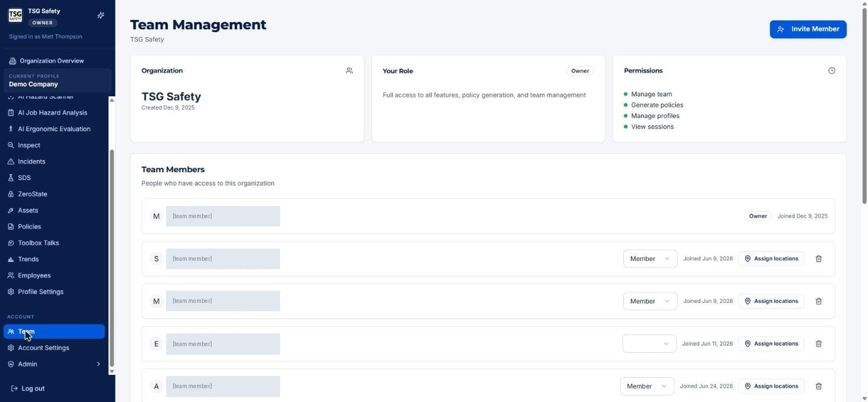This screenshot has height=402, width=868.
Task: Delete member A with trash icon
Action: [819, 386]
